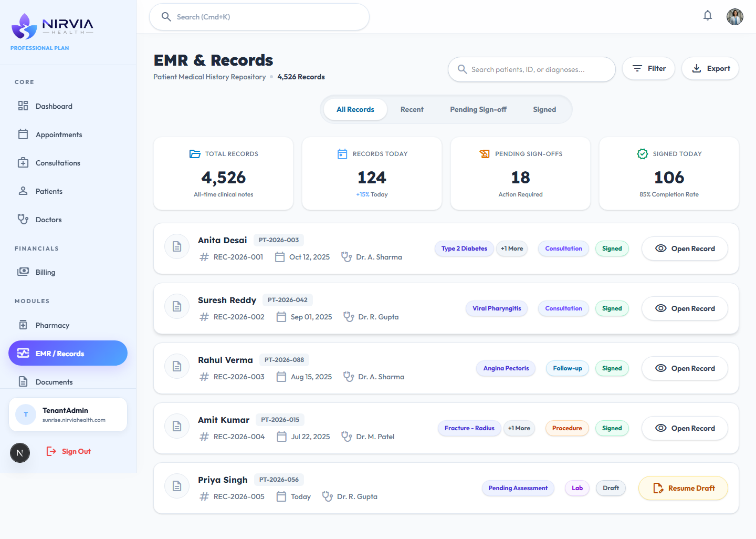Click the Nirvia Health logo

52,26
